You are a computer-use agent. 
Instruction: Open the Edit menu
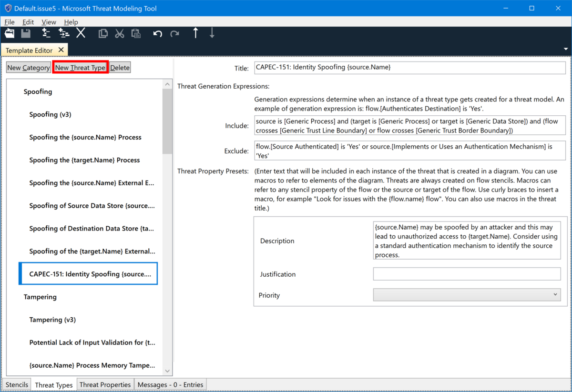click(x=28, y=22)
